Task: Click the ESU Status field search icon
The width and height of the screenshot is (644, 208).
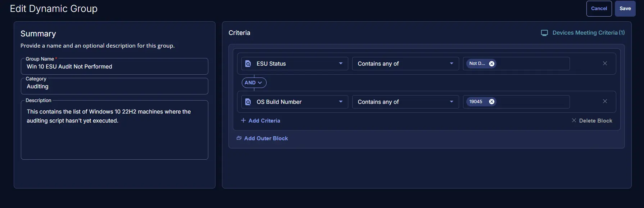Action: click(x=248, y=64)
